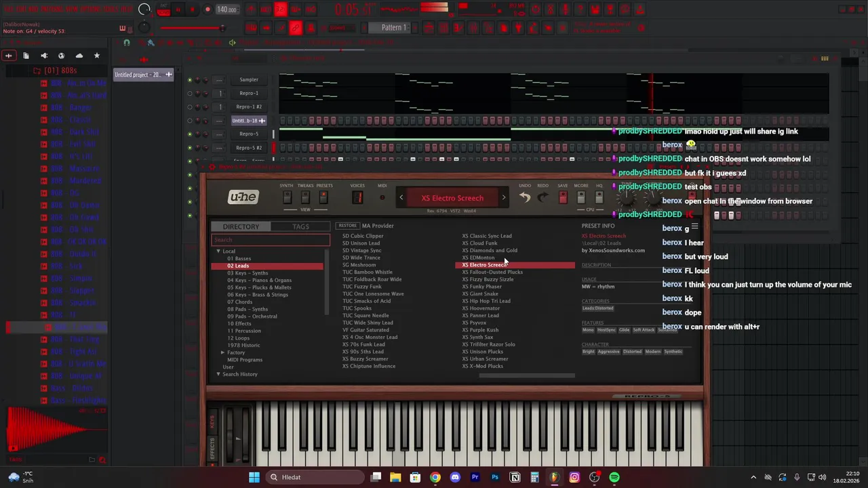The image size is (868, 488).
Task: Click the green speaker icon in playlist toolbar
Action: [x=232, y=43]
